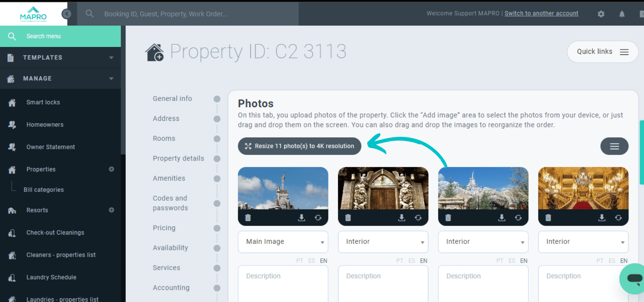
Task: Open the settings gear
Action: [x=601, y=13]
